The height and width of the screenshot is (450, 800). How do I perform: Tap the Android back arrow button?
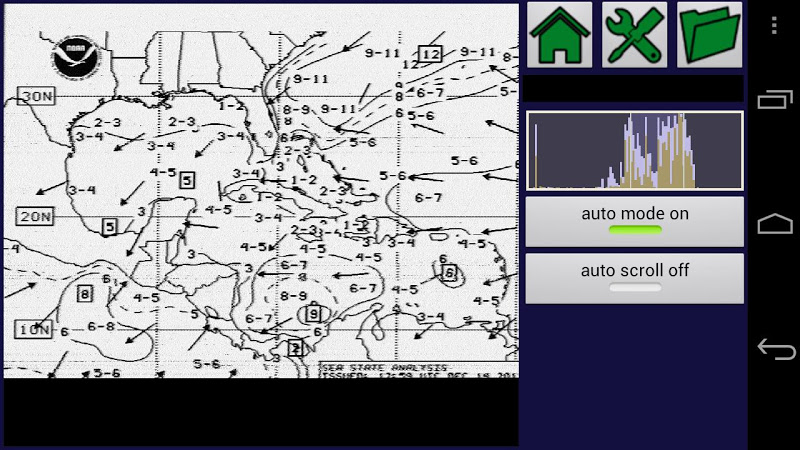point(776,349)
